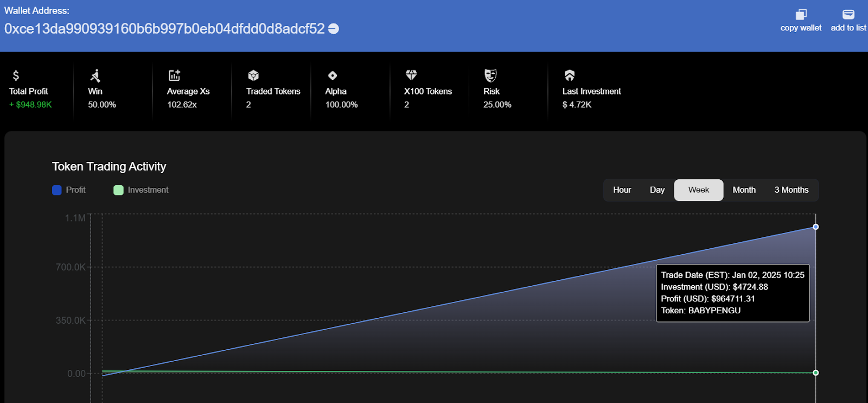This screenshot has width=868, height=403.
Task: Click the X100 Tokens label
Action: click(x=428, y=92)
